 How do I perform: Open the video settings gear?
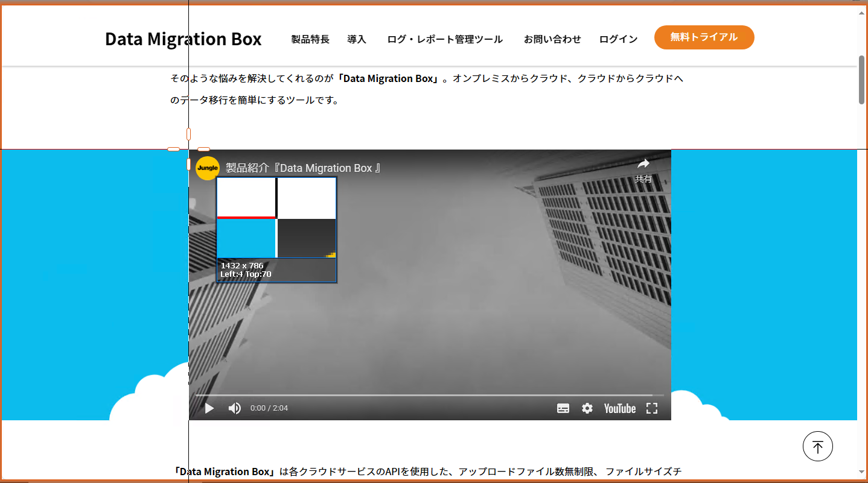[587, 408]
